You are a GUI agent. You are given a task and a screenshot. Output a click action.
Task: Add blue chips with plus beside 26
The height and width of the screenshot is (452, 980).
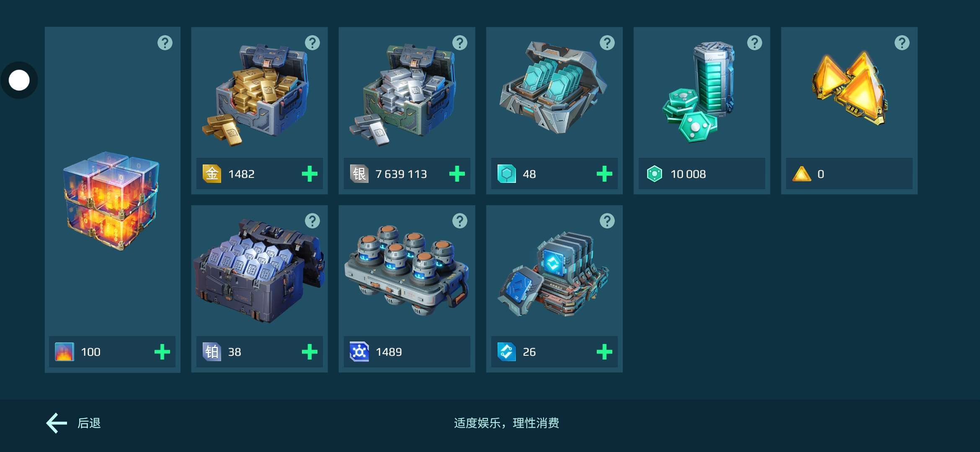604,352
